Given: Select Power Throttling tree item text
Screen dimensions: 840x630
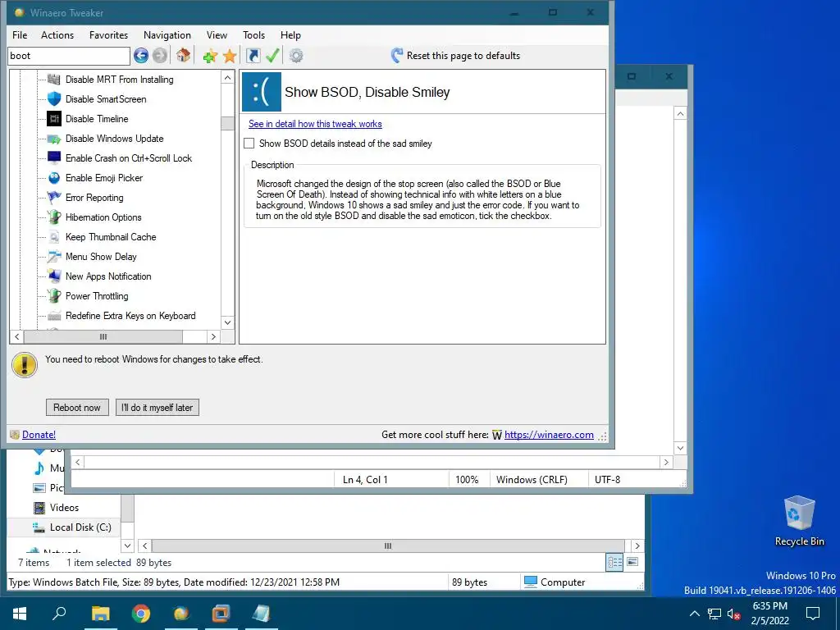Looking at the screenshot, I should 97,296.
